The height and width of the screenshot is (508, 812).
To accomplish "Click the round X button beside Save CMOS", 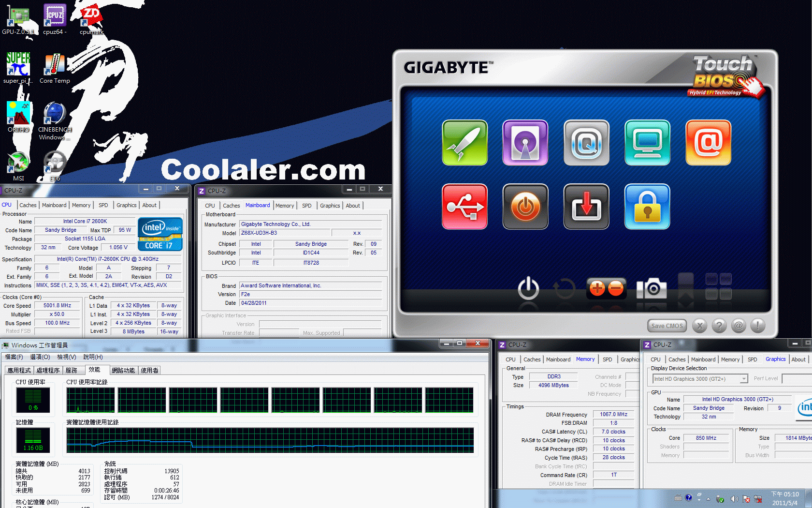I will 699,326.
